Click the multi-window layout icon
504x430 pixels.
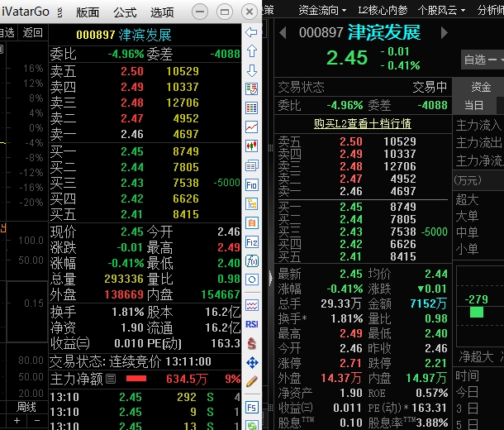pos(251,165)
